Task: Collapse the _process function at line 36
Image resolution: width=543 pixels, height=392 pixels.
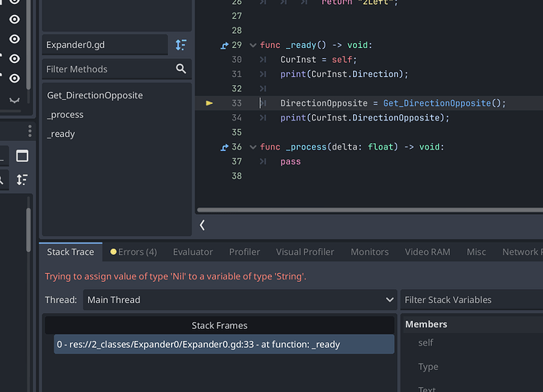Action: 253,147
